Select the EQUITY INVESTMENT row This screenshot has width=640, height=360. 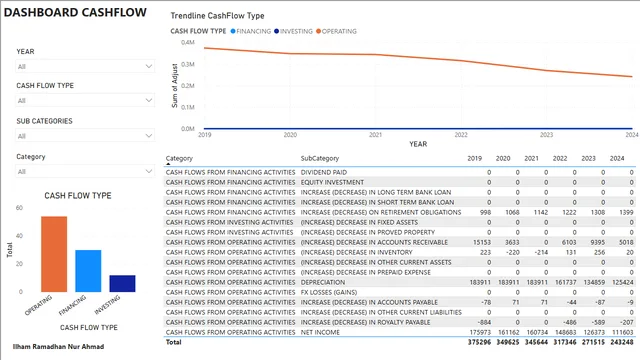click(x=400, y=182)
